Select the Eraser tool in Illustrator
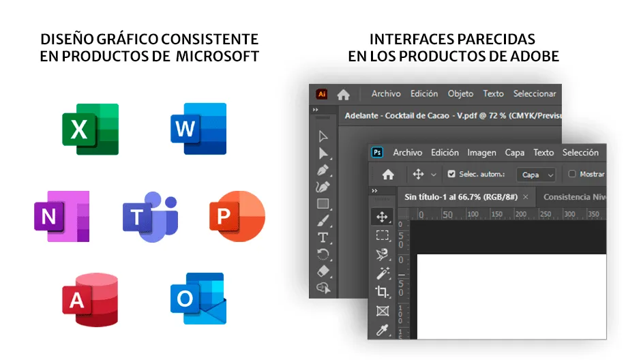 (323, 271)
